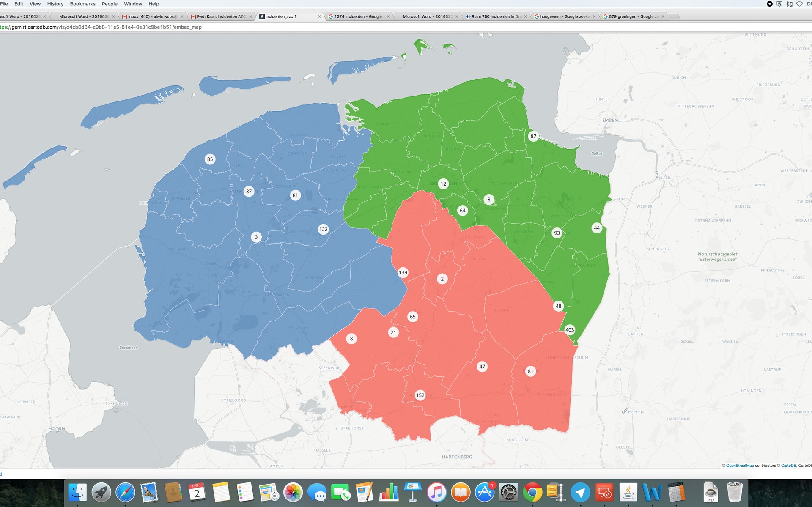Screen dimensions: 812x507
Task: Open Messages speech bubble icon
Action: coord(317,492)
